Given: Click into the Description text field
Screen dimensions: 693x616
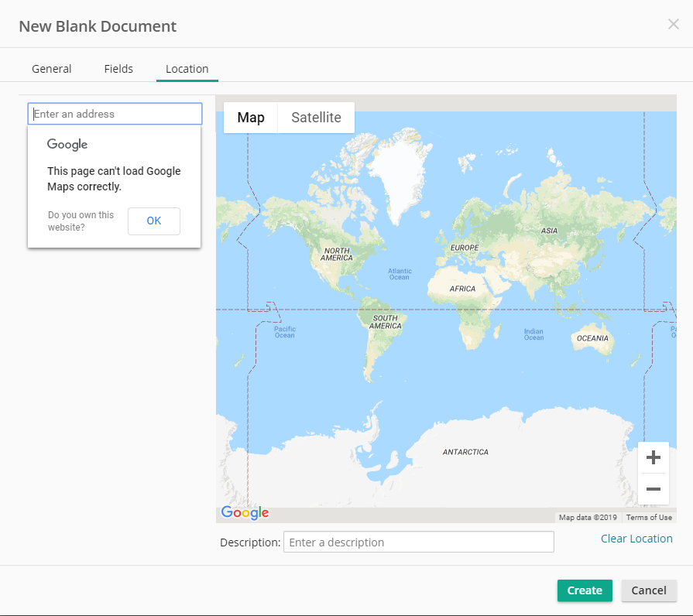Looking at the screenshot, I should click(x=418, y=542).
